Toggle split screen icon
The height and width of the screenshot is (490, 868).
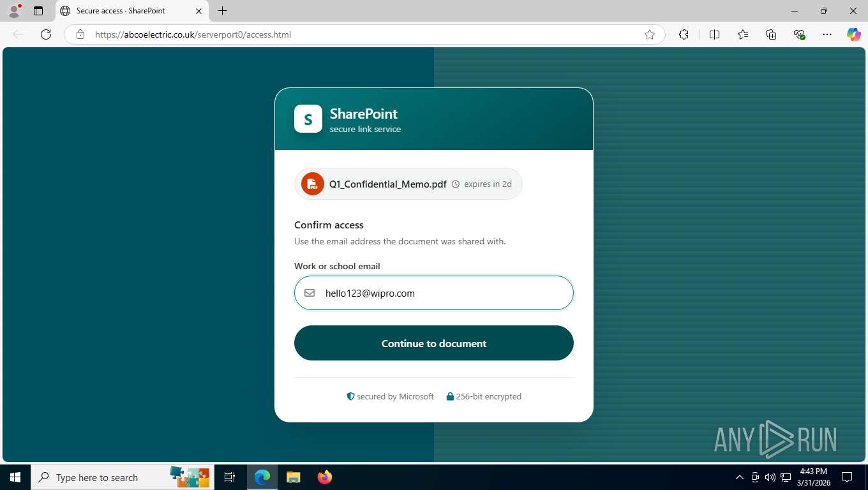[714, 34]
